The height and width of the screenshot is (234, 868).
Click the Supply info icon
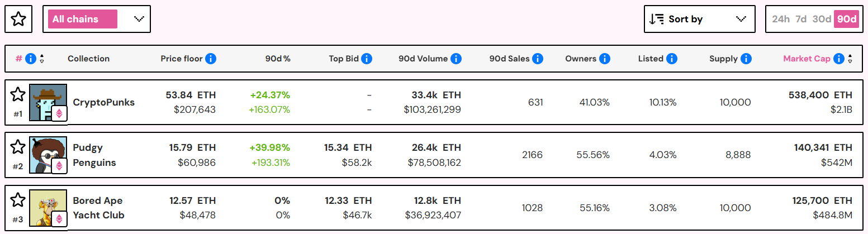click(746, 59)
